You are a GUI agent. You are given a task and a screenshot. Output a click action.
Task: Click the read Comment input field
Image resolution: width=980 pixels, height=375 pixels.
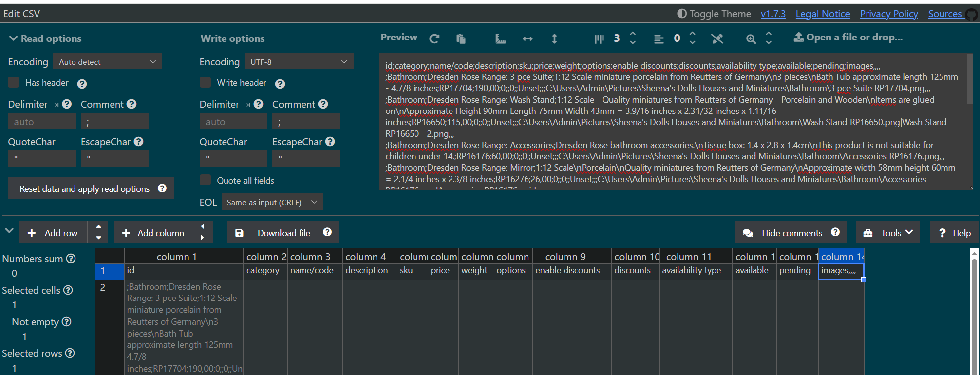coord(114,121)
